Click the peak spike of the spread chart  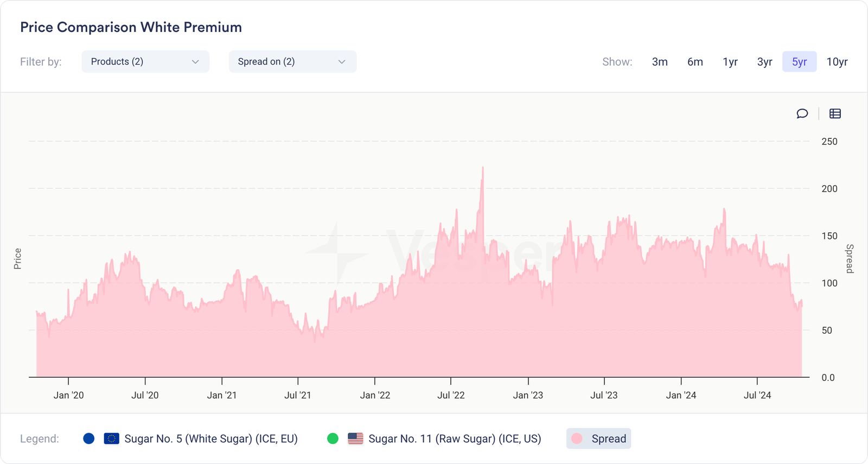point(482,169)
